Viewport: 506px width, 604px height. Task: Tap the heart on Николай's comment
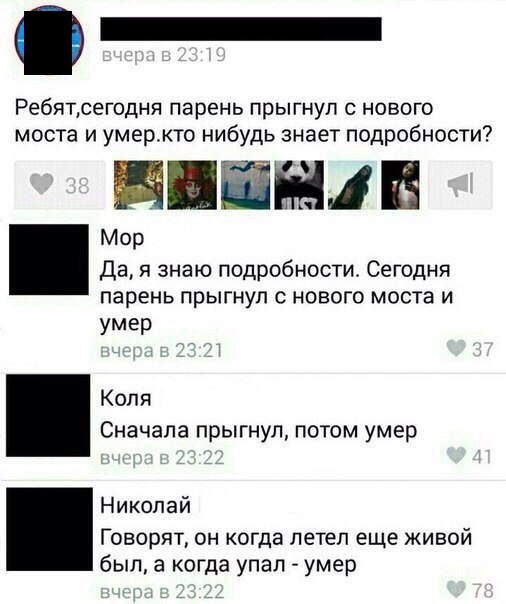[x=456, y=588]
